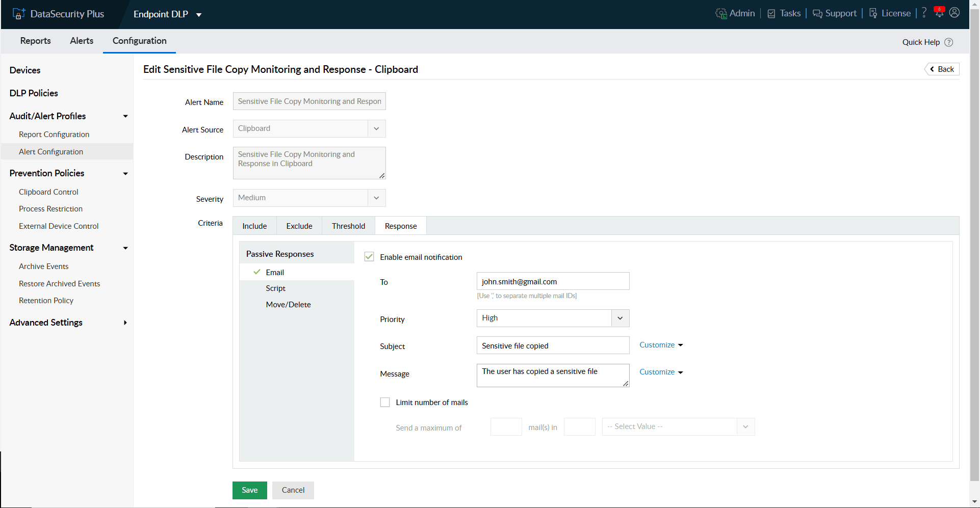Open the Severity dropdown
Viewport: 980px width, 508px height.
310,198
